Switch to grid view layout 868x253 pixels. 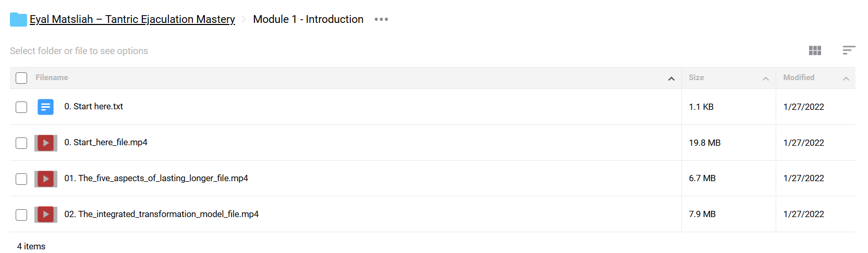pyautogui.click(x=815, y=50)
